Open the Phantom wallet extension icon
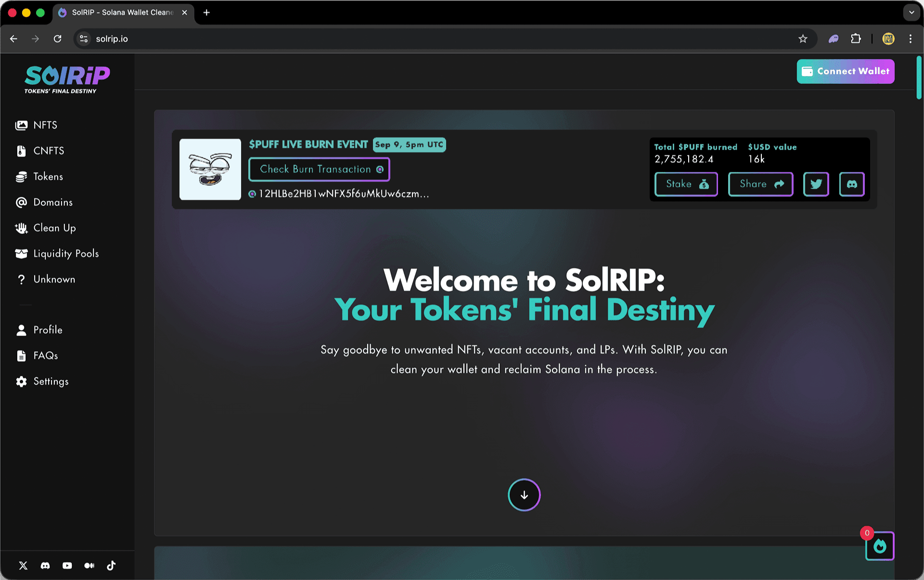924x580 pixels. [834, 39]
